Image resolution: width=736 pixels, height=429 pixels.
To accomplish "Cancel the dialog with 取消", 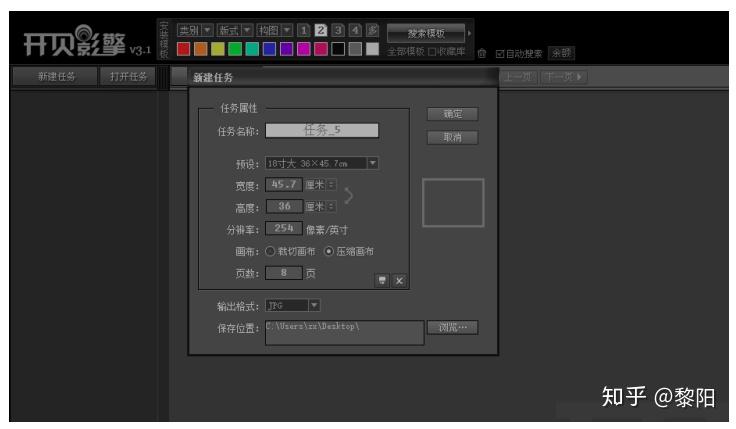I will pos(452,138).
